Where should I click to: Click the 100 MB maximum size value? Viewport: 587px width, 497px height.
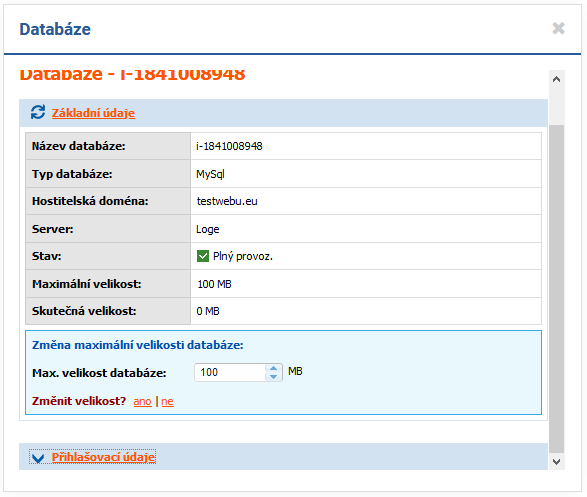tap(214, 284)
